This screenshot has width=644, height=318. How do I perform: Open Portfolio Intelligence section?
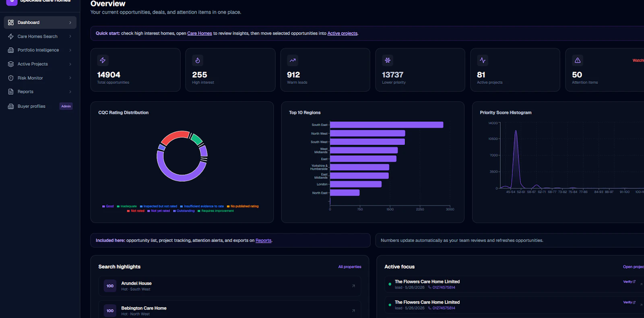click(x=40, y=50)
